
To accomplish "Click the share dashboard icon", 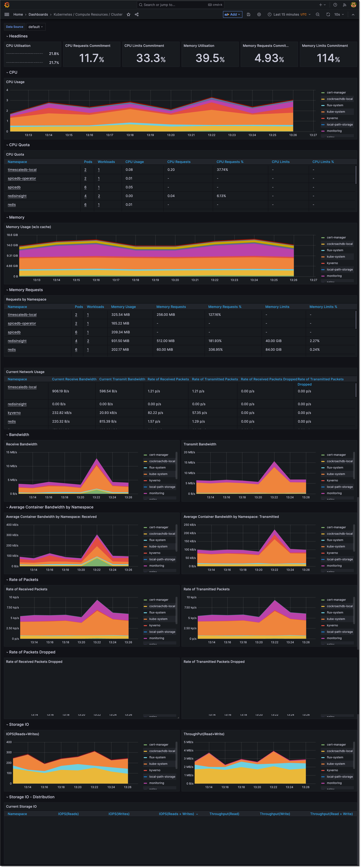I will point(137,15).
